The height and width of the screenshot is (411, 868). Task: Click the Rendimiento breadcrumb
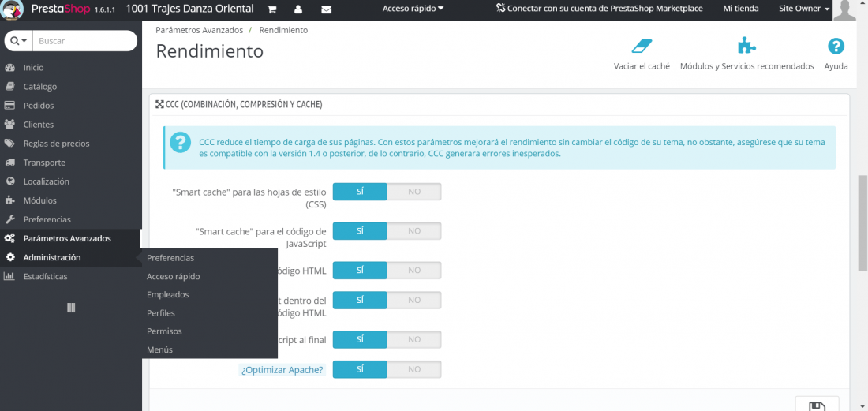283,30
